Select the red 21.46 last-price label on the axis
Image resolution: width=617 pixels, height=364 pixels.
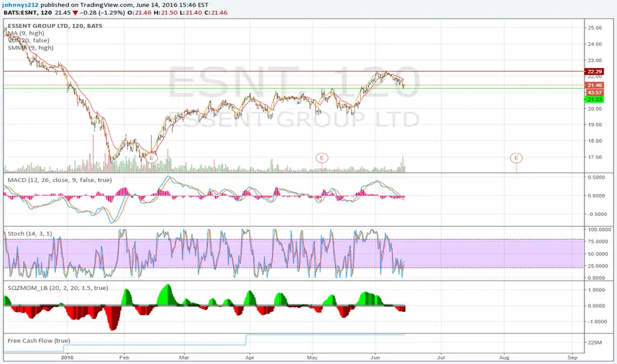[x=594, y=85]
